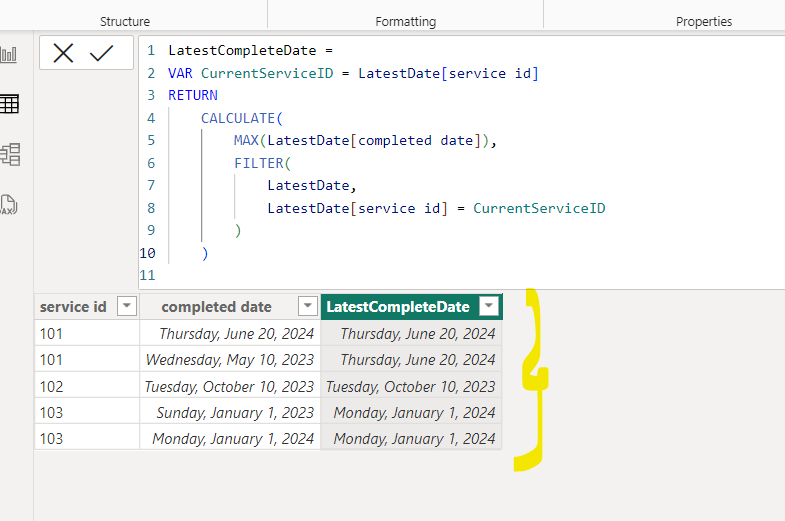Open the completed date column filter dropdown
Screen dimensions: 785x521
tap(308, 306)
